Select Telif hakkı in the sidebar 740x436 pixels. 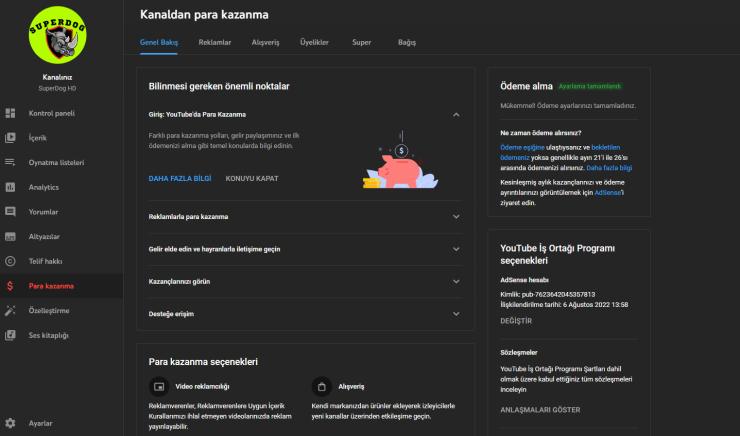click(45, 261)
